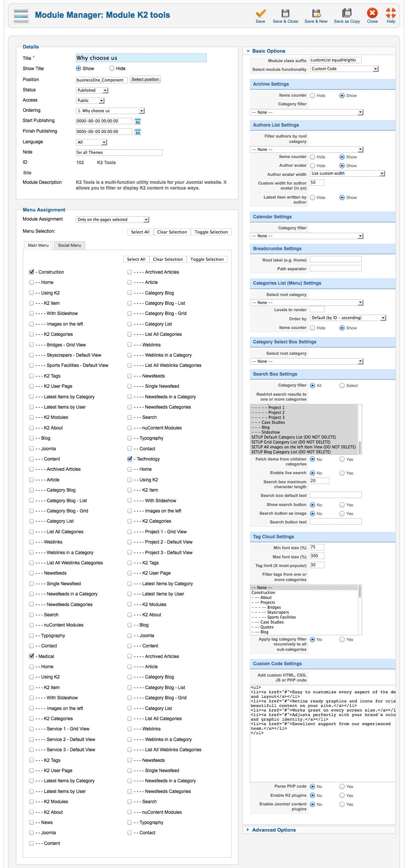Select Sports Facilities in tag categories list
This screenshot has width=408, height=868.
[281, 617]
